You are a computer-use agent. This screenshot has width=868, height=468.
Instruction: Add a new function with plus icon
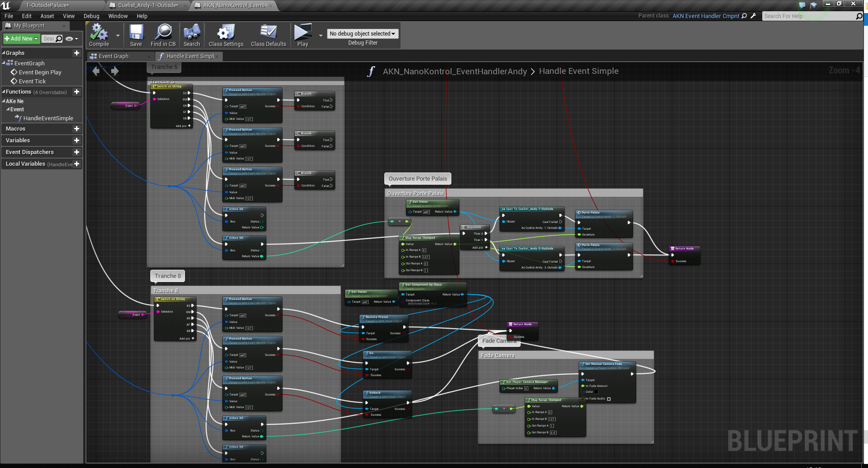coord(76,91)
